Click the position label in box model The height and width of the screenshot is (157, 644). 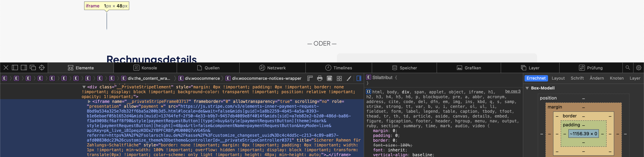[548, 98]
